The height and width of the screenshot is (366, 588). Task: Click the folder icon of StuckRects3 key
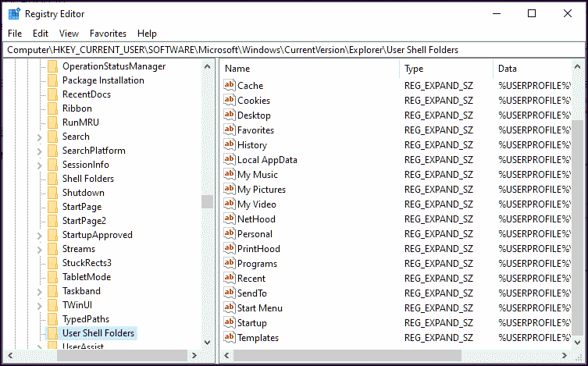(52, 263)
